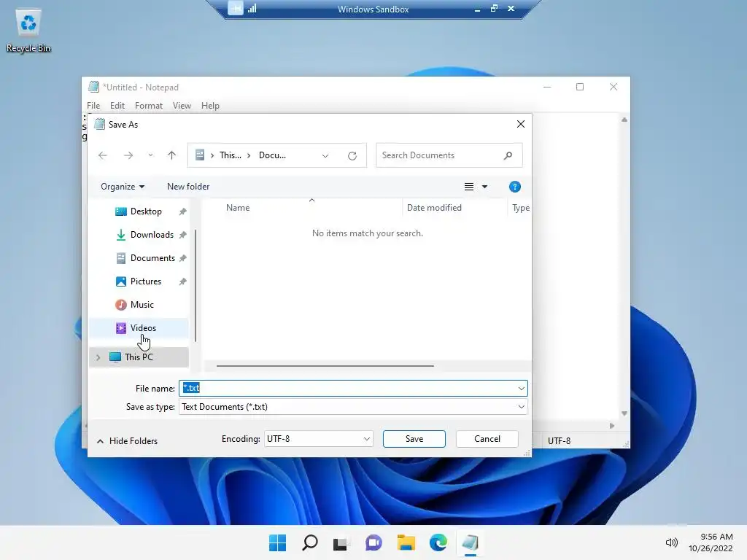Viewport: 747px width, 560px height.
Task: Open the Format menu in Notepad
Action: tap(149, 106)
